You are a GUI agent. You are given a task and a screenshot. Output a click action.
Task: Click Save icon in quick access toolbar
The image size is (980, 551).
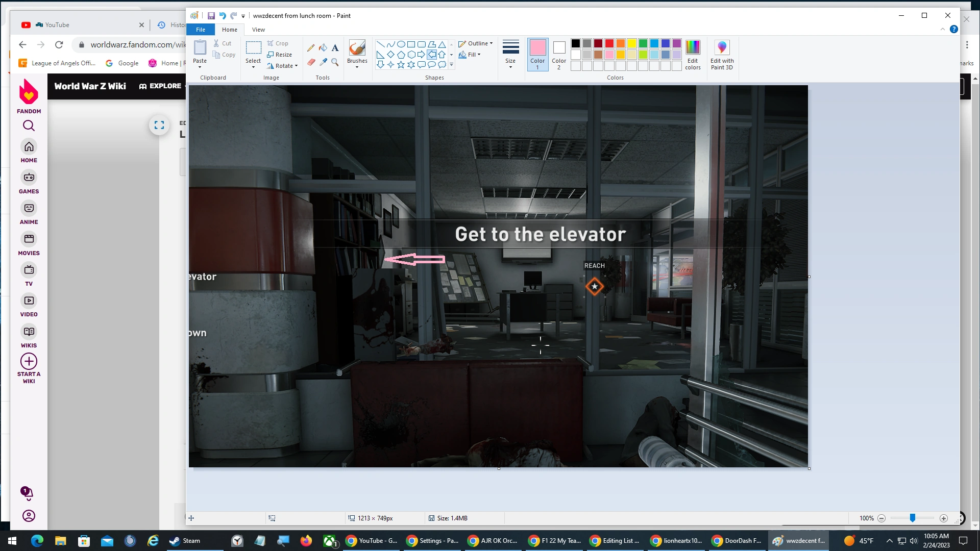coord(211,16)
